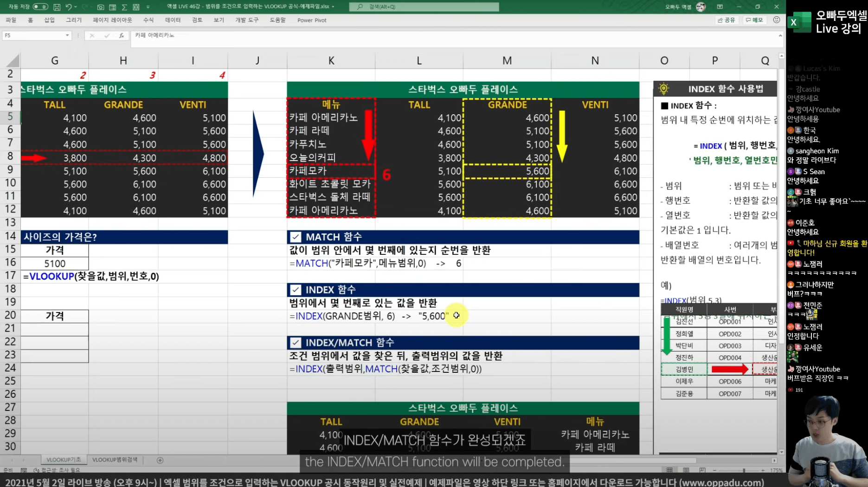Open the 파일 menu

pyautogui.click(x=11, y=20)
